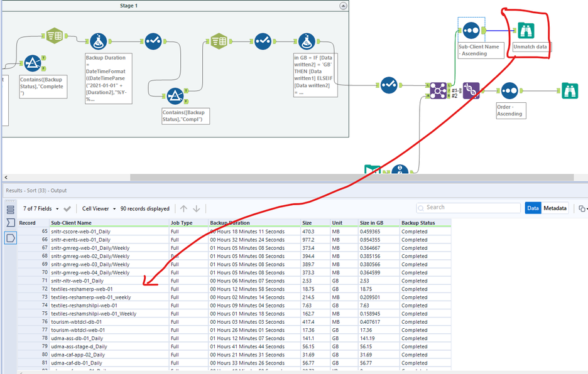Screen dimensions: 588x374
Task: Click the 'Size in GB' column header
Action: [379, 223]
